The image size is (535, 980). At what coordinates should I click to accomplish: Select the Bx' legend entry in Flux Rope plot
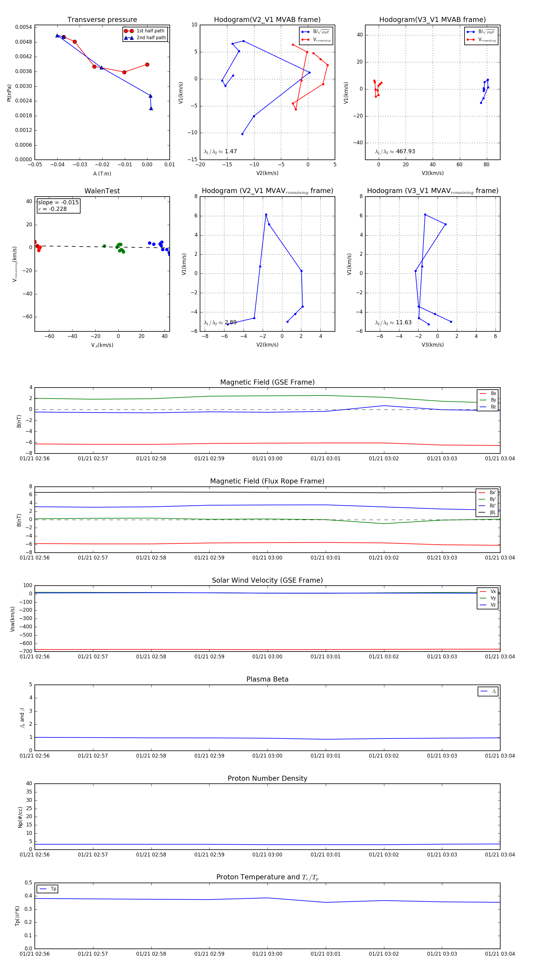coord(487,493)
